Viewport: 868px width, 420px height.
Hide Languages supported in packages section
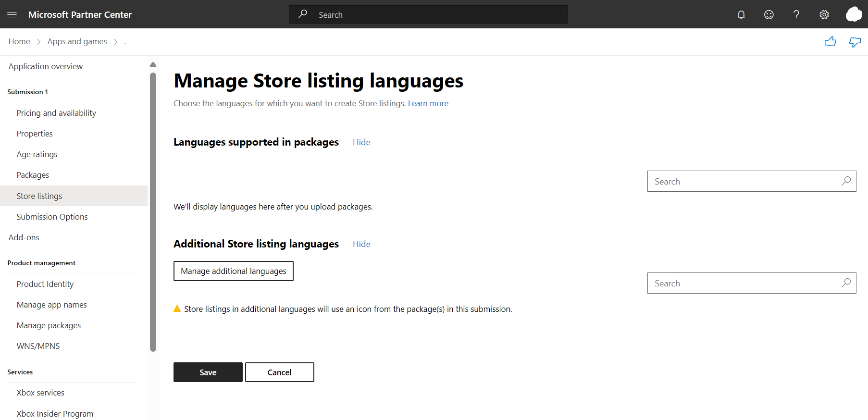361,142
